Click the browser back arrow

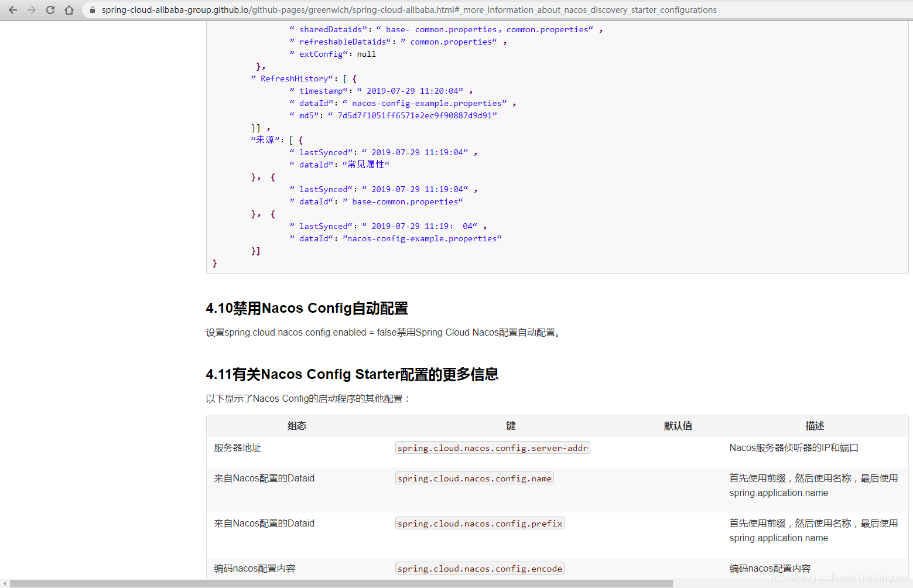(x=12, y=9)
